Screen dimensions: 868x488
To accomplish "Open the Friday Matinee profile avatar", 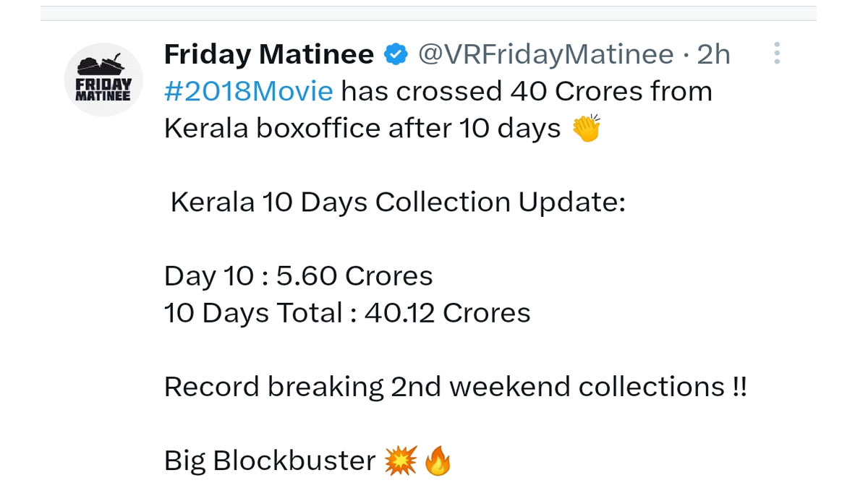I will [103, 80].
